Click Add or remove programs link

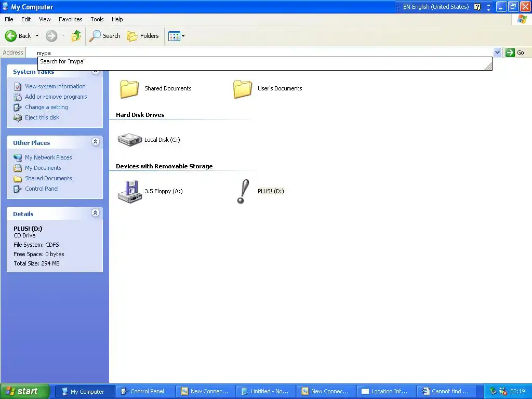tap(56, 97)
